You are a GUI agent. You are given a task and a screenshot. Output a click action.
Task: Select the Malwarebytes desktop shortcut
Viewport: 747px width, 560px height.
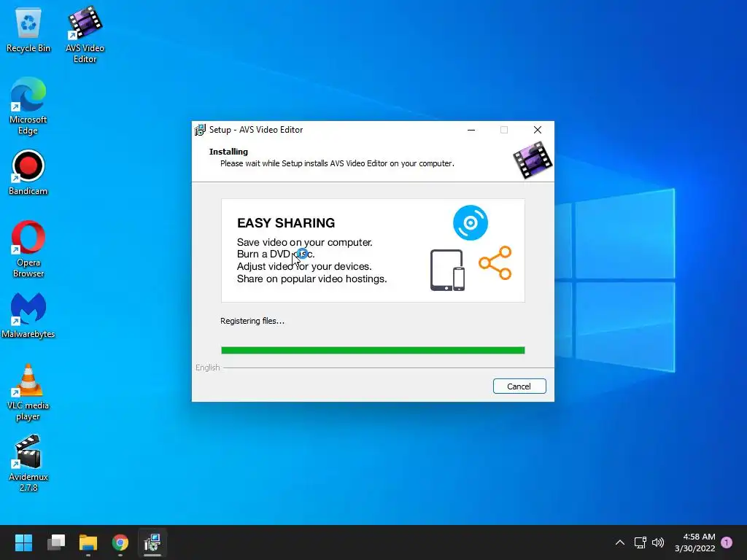28,316
